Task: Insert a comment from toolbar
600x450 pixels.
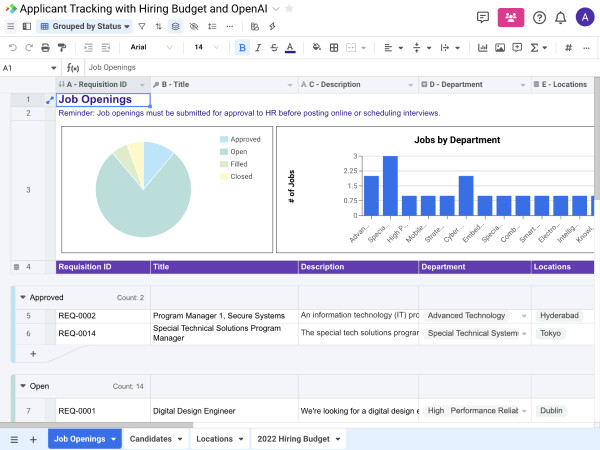Action: 517,47
